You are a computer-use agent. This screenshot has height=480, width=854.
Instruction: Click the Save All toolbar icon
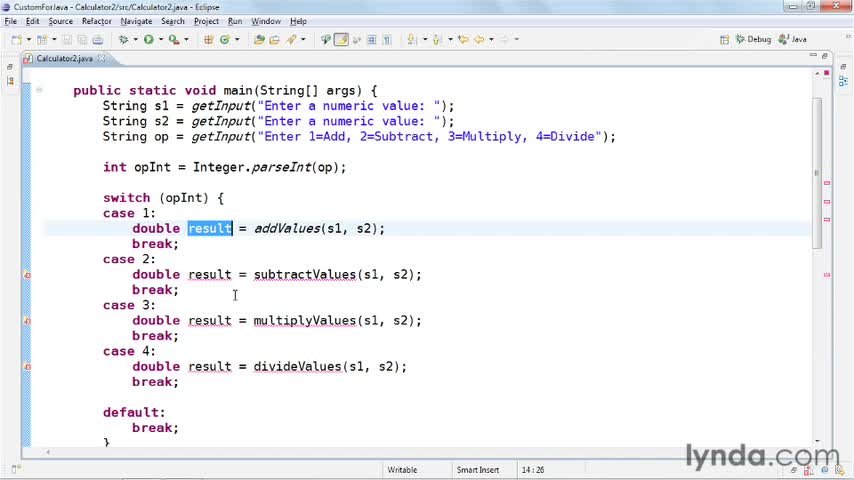tap(82, 40)
